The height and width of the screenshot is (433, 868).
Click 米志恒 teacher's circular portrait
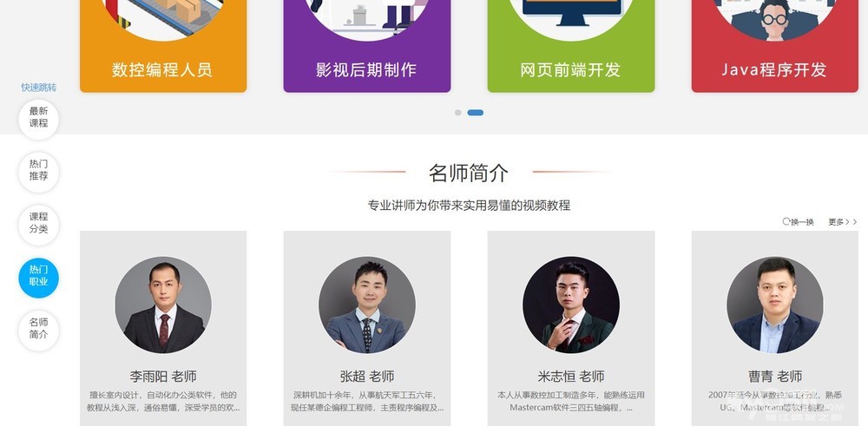[x=571, y=305]
